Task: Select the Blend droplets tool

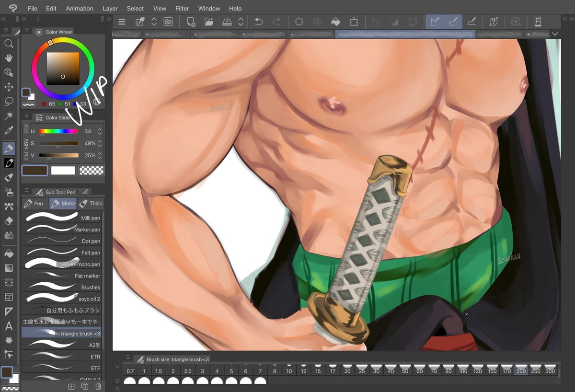Action: pyautogui.click(x=9, y=235)
